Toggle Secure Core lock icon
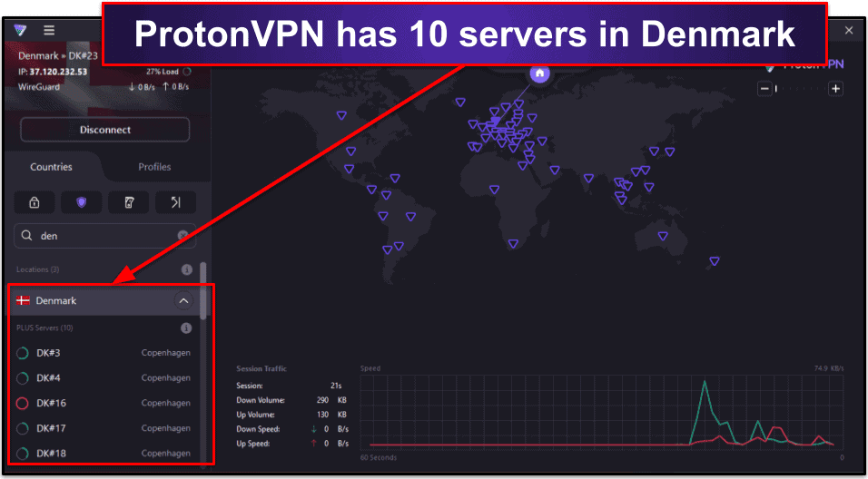 coord(35,203)
